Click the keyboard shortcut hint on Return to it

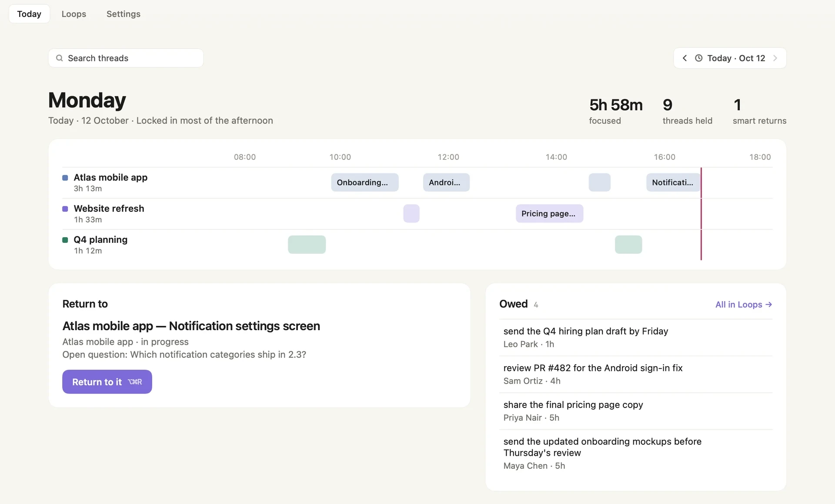point(135,382)
